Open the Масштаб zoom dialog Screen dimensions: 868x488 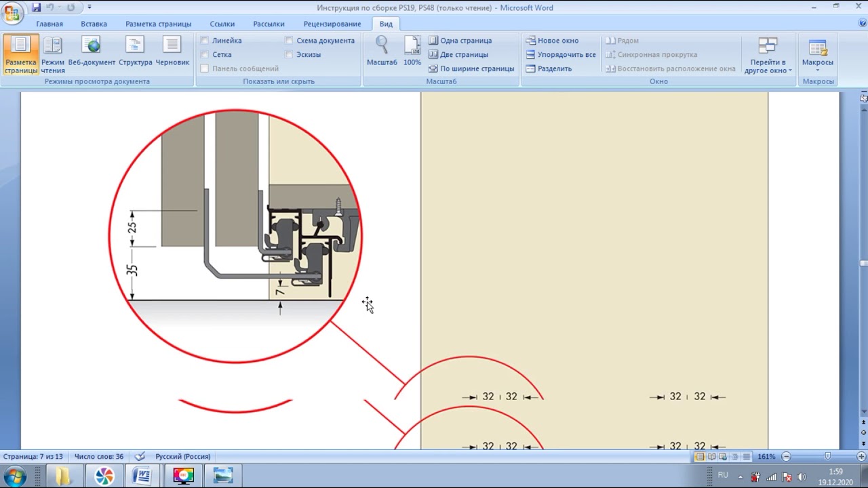pos(382,52)
